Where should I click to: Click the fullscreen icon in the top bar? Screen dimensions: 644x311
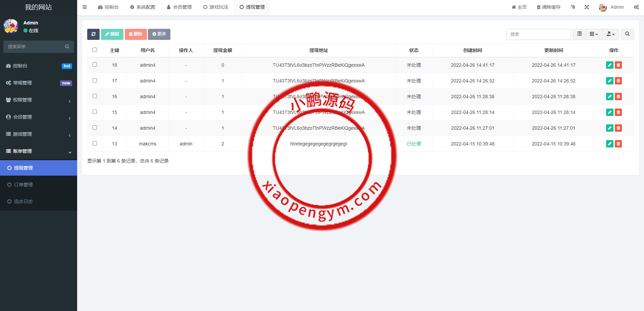[587, 7]
